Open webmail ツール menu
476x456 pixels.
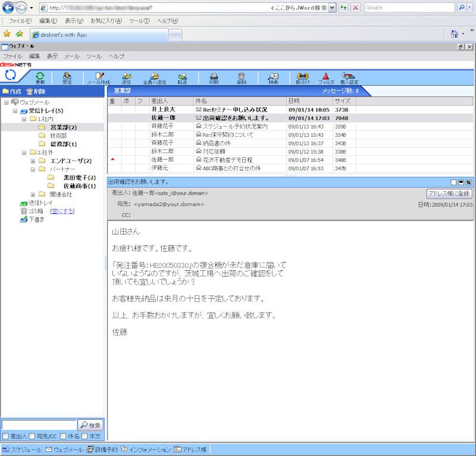tap(94, 56)
